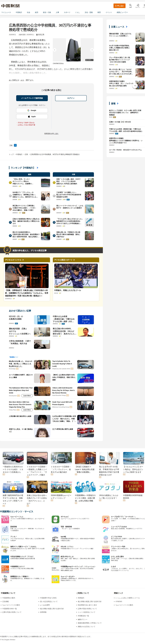Expand ランキング【中国地方】 via its arrow
Screen dimensions: 145x644
(x=37, y=168)
